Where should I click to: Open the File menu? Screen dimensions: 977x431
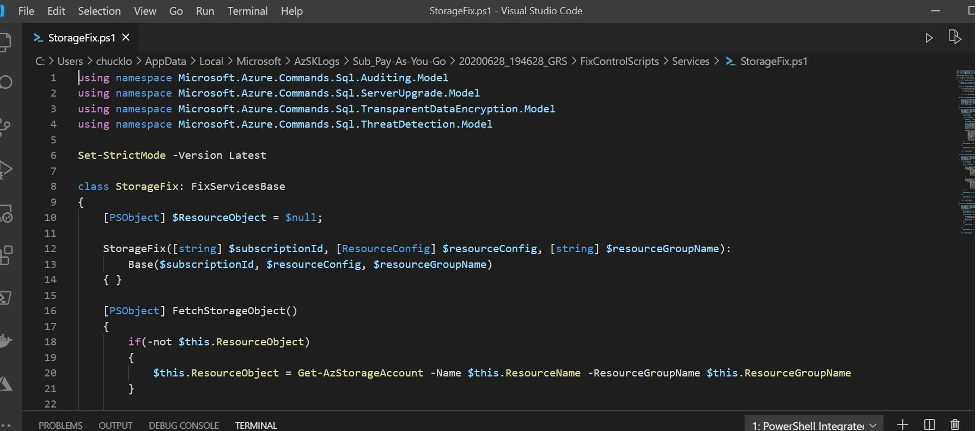pos(26,11)
